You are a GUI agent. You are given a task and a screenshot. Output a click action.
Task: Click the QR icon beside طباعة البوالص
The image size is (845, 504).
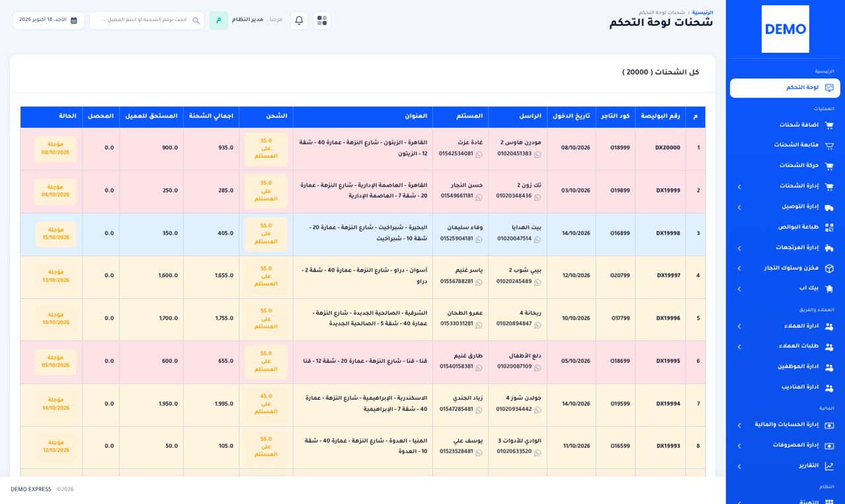(829, 228)
